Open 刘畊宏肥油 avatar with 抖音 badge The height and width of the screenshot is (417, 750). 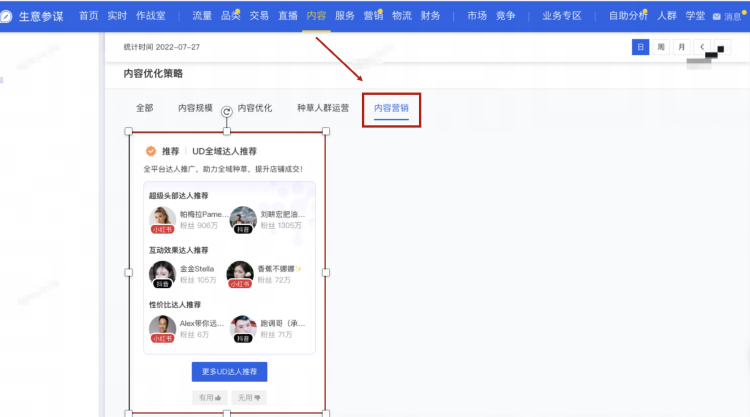243,219
